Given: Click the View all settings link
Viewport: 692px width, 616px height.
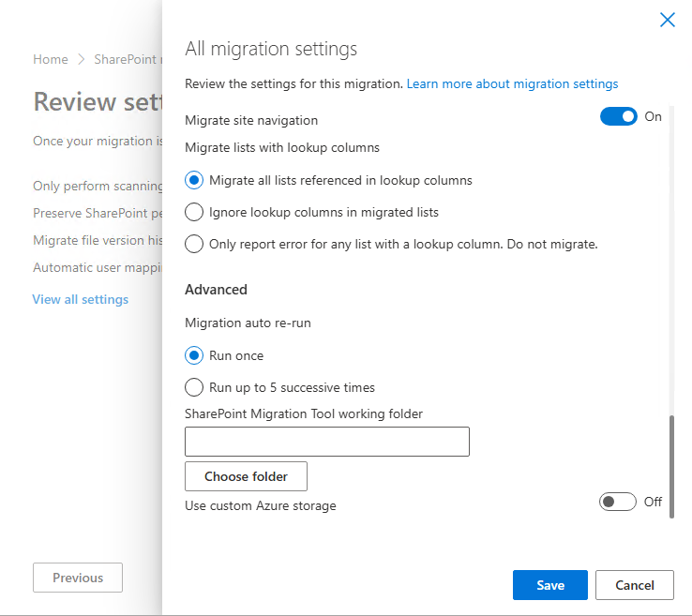Looking at the screenshot, I should click(x=81, y=299).
